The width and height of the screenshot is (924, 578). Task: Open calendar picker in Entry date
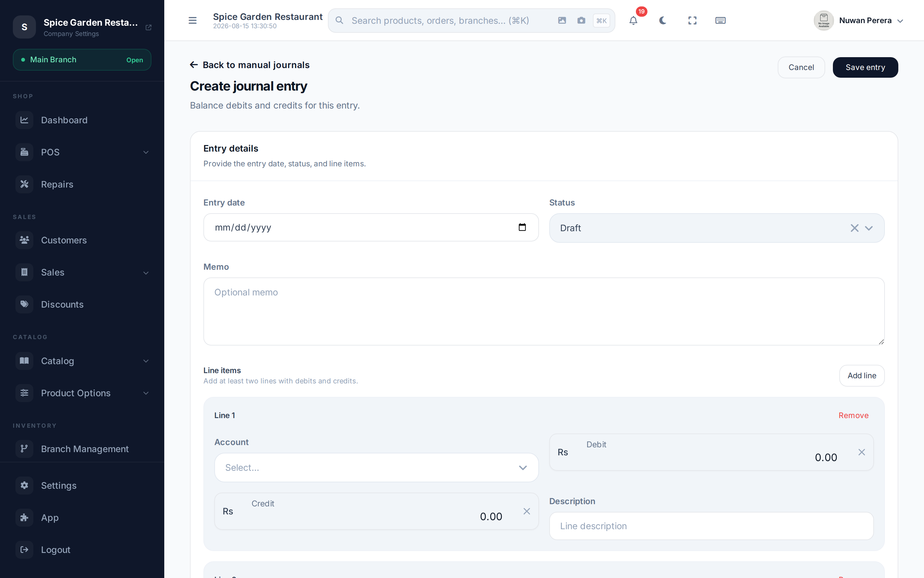click(x=522, y=227)
